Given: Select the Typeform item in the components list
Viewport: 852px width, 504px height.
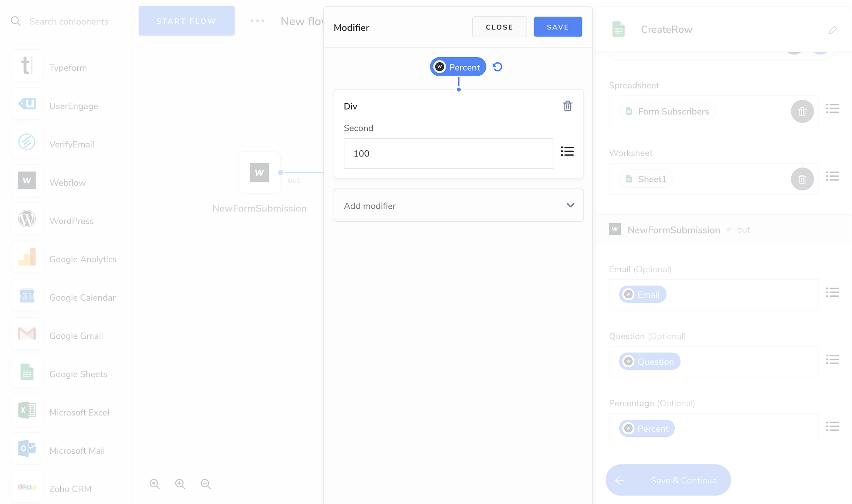Looking at the screenshot, I should [68, 68].
